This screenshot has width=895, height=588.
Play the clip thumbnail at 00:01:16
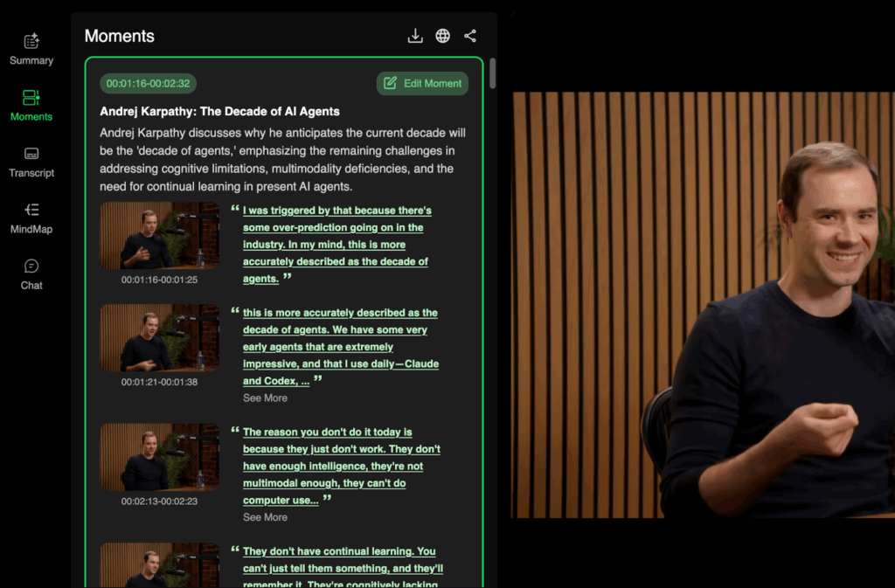pyautogui.click(x=159, y=235)
